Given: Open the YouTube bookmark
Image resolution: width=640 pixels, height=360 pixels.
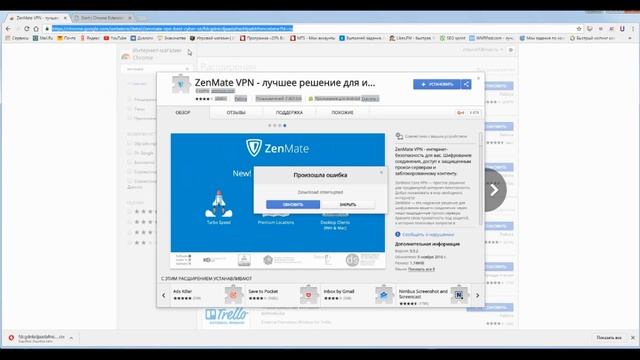Looking at the screenshot, I should 115,38.
